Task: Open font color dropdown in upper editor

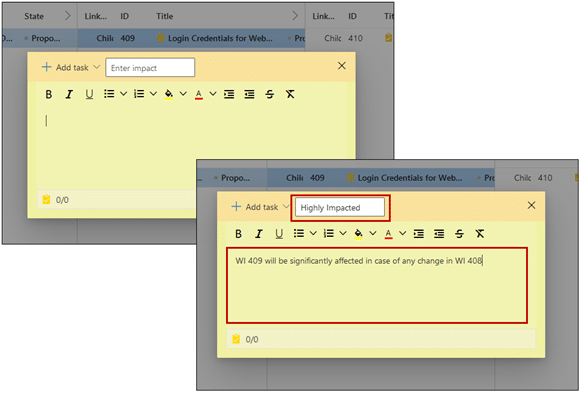Action: coord(213,94)
